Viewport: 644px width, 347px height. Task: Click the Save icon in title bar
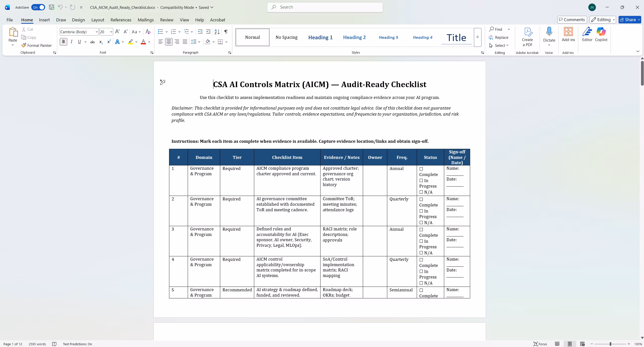click(x=52, y=7)
